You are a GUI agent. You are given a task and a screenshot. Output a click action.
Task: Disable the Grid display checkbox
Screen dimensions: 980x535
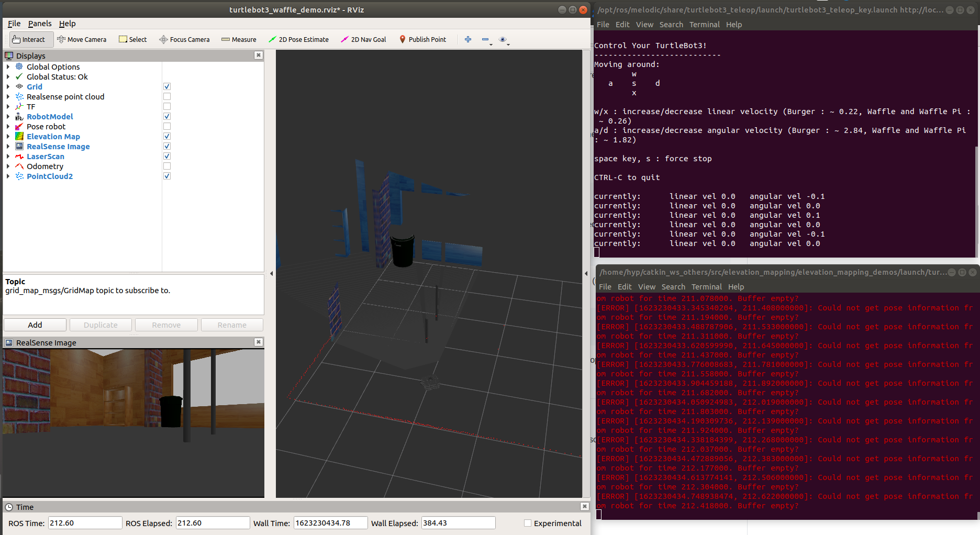point(167,86)
